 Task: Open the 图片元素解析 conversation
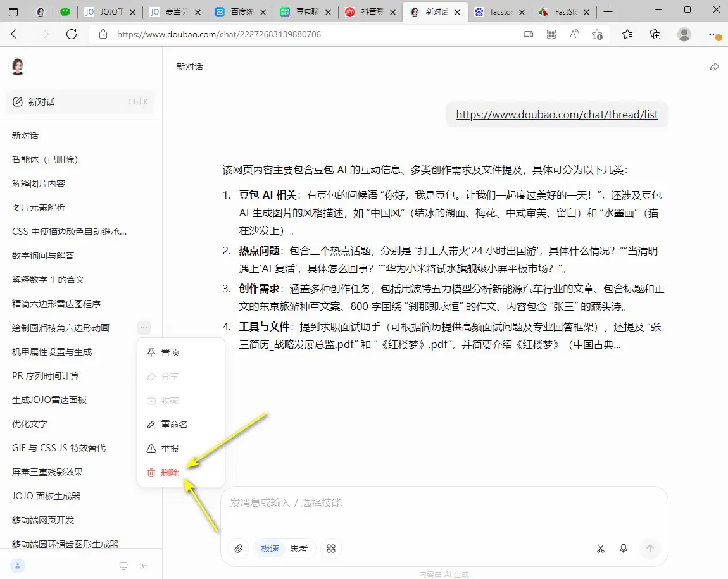click(x=81, y=208)
